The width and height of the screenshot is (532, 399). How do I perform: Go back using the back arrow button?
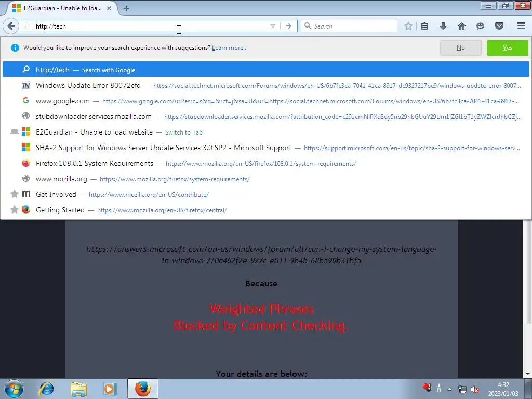click(x=11, y=26)
